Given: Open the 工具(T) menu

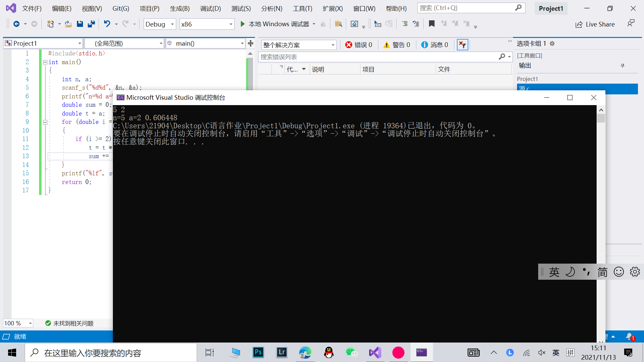Looking at the screenshot, I should [302, 8].
